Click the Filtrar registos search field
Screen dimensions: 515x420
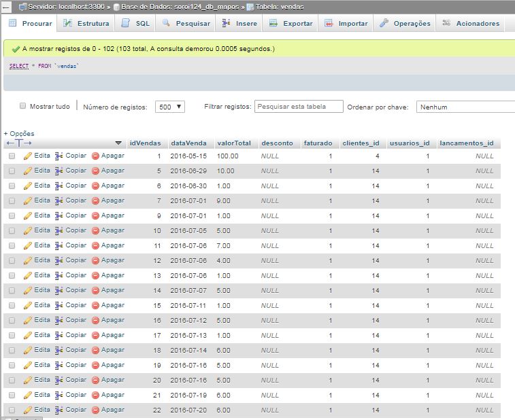pos(299,107)
